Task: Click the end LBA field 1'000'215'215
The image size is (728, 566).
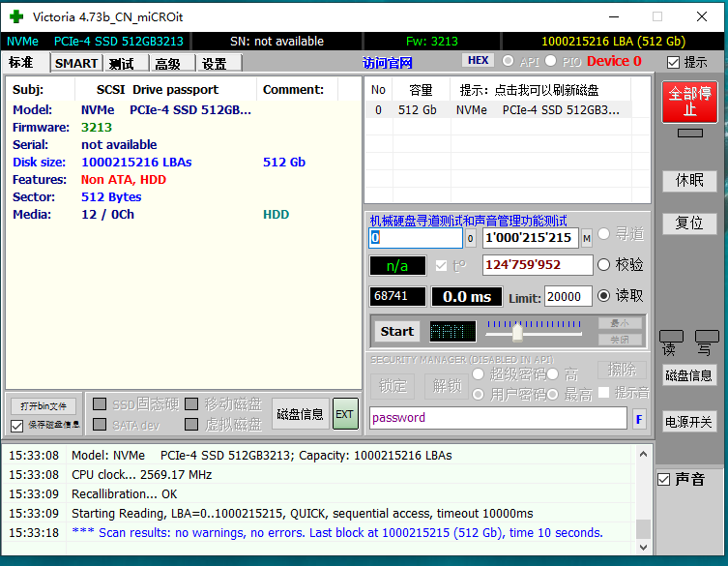Action: pos(530,238)
